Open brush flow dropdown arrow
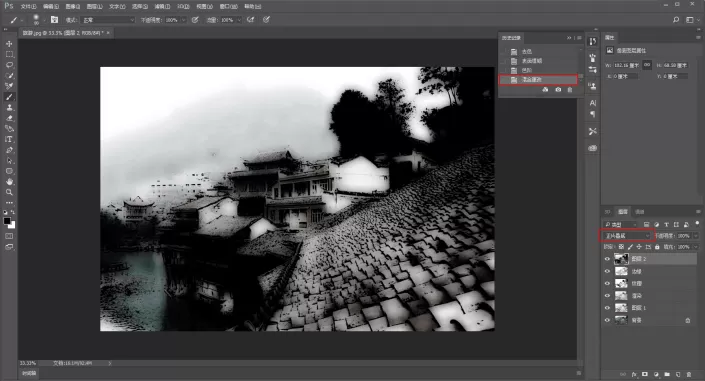This screenshot has width=705, height=381. pyautogui.click(x=239, y=20)
